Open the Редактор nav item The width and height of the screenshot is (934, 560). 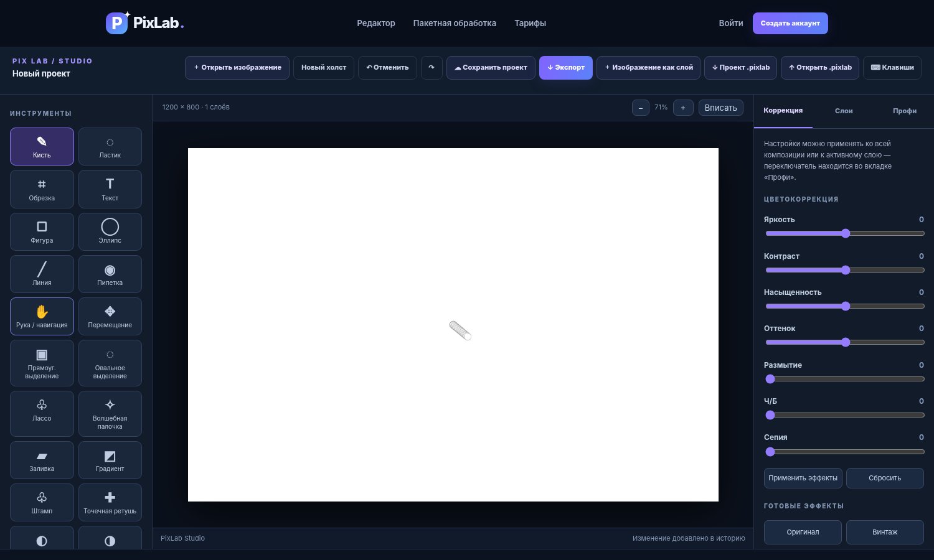point(376,23)
